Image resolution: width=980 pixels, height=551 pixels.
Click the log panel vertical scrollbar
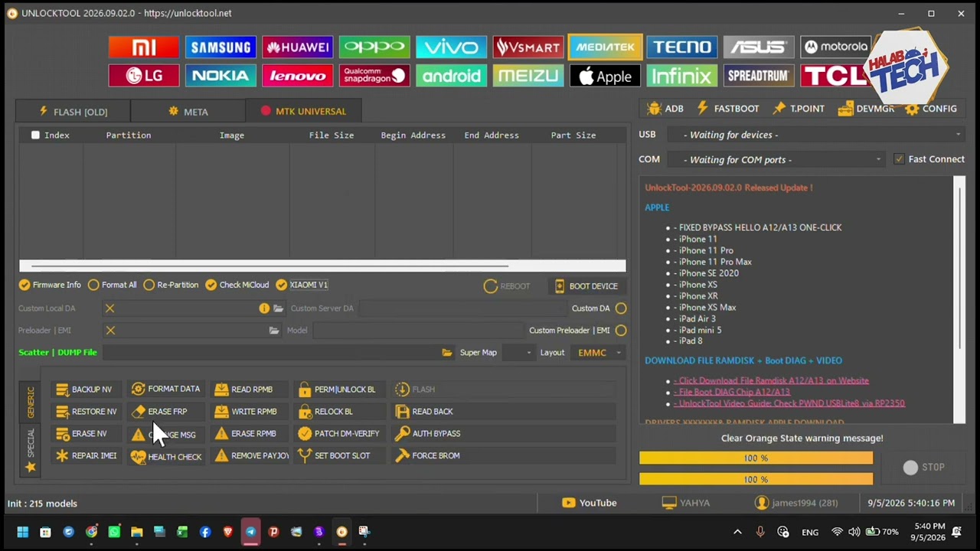959,299
